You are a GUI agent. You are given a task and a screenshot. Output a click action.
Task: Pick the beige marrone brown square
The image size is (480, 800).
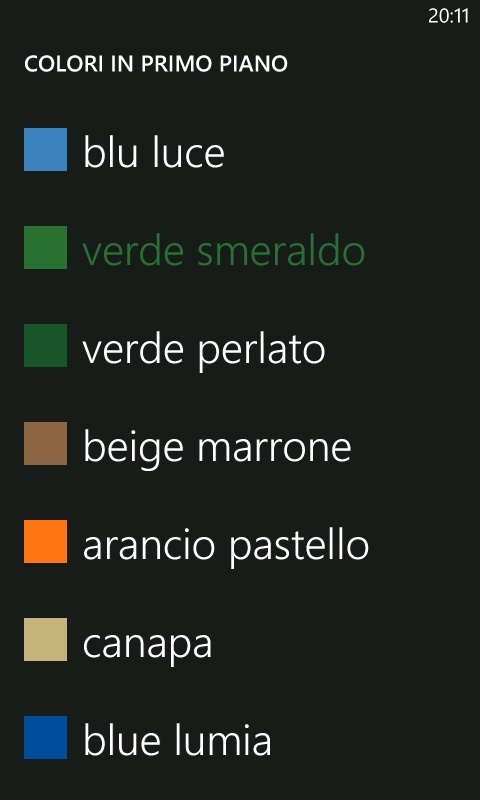coord(45,443)
